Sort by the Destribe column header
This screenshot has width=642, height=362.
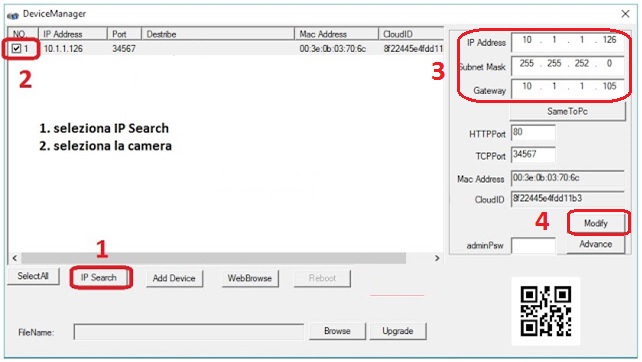click(x=218, y=34)
